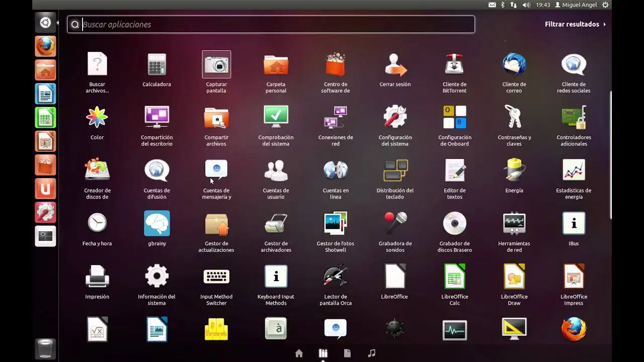Click the Buscar aplicaciones search field
The image size is (644, 362).
(271, 24)
